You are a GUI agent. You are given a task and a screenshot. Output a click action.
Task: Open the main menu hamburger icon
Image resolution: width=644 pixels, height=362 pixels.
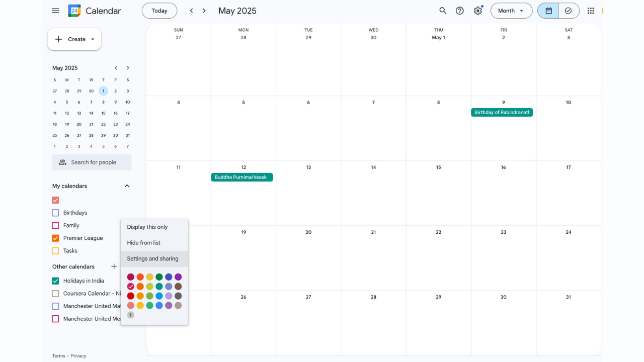55,11
